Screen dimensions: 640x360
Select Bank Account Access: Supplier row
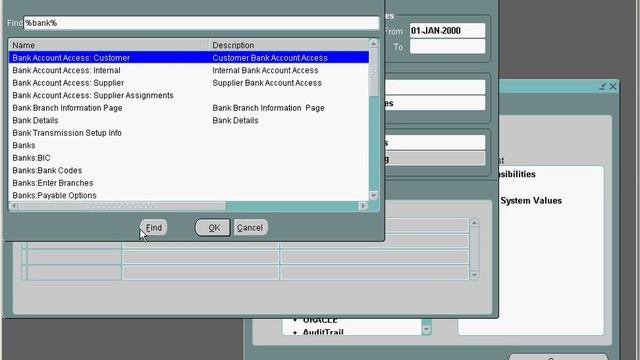tap(189, 83)
